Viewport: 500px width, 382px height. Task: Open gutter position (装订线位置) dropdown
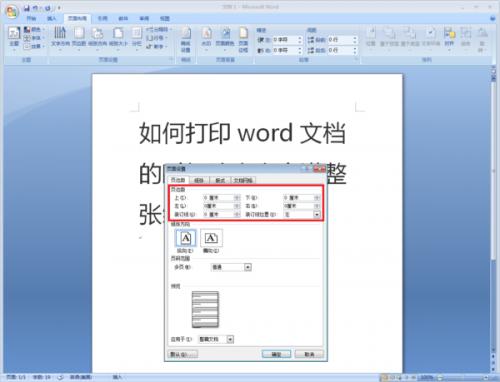click(x=317, y=215)
